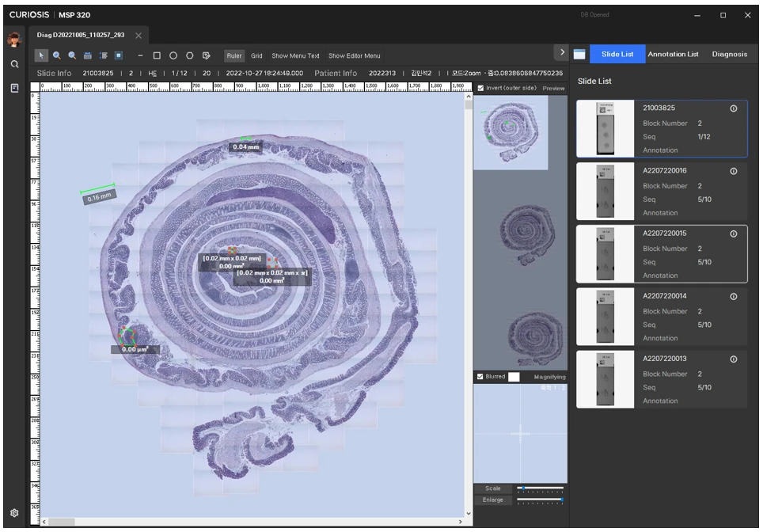Select slide thumbnail A2207220015
763x532 pixels.
(x=605, y=254)
